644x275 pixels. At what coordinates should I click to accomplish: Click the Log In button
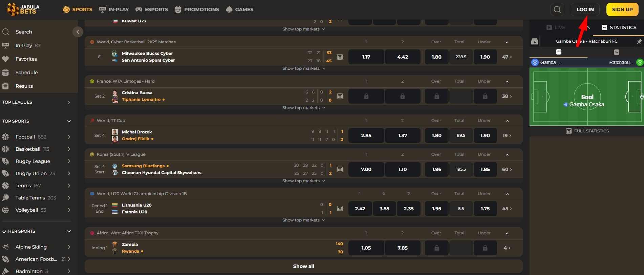pyautogui.click(x=585, y=9)
